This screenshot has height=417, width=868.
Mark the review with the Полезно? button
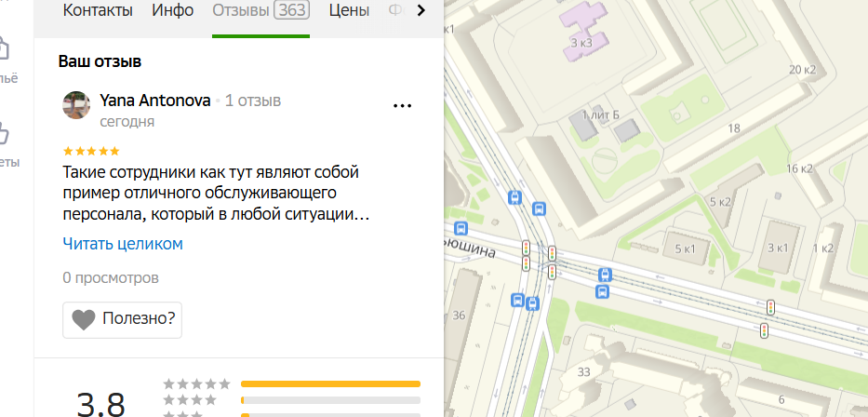coord(123,319)
